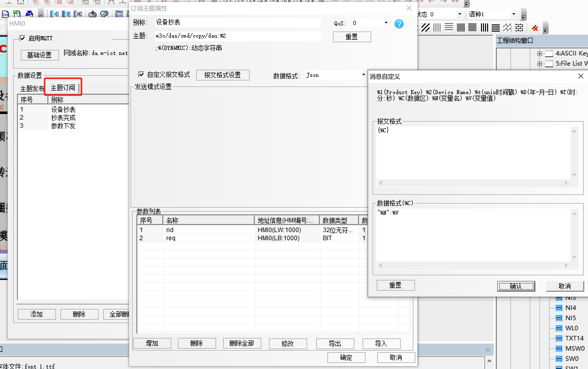Viewport: 588px width, 369px height.
Task: Click the 导出 button
Action: [335, 344]
